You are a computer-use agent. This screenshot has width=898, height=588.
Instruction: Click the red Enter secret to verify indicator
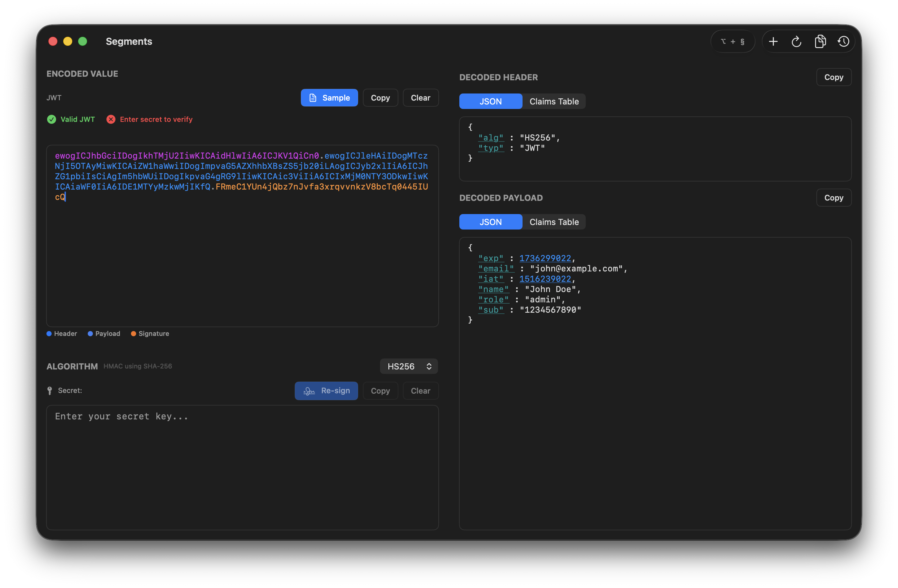111,119
